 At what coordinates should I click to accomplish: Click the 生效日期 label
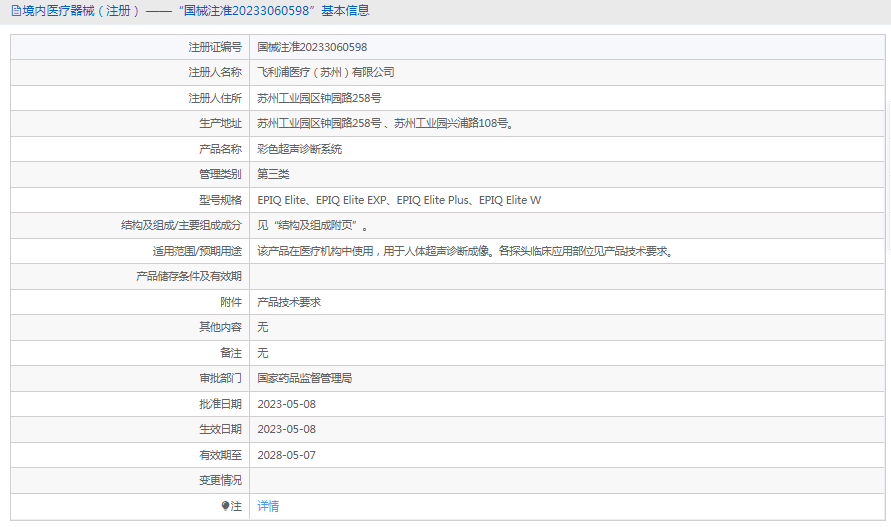coord(220,429)
